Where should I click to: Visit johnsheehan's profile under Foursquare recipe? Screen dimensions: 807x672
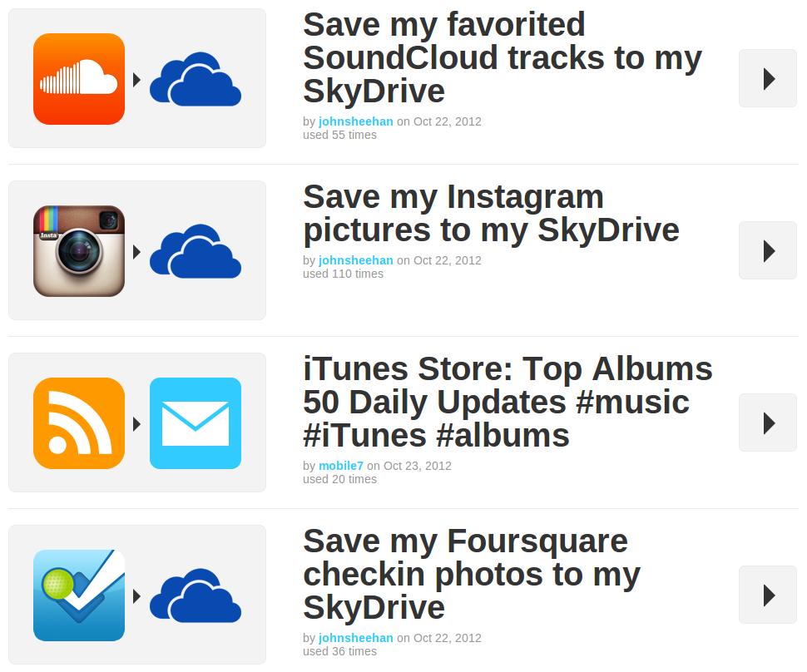[x=355, y=638]
